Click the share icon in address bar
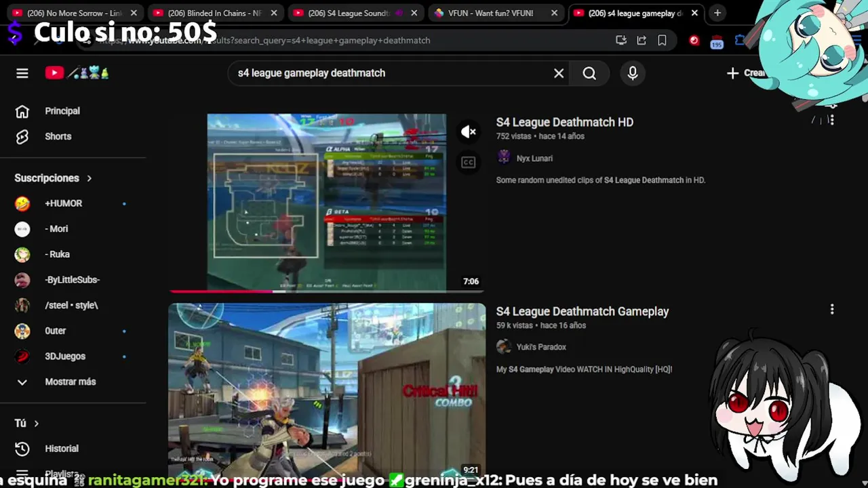Image resolution: width=868 pixels, height=488 pixels. (642, 41)
